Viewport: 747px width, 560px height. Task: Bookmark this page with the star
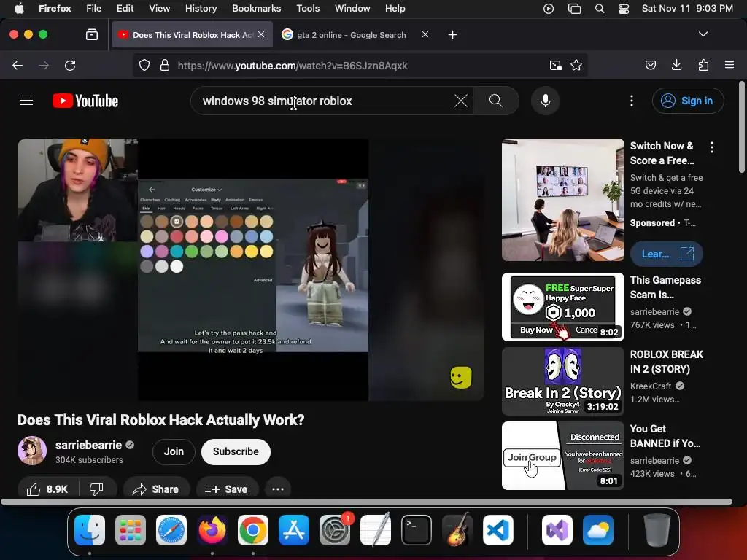pyautogui.click(x=576, y=65)
